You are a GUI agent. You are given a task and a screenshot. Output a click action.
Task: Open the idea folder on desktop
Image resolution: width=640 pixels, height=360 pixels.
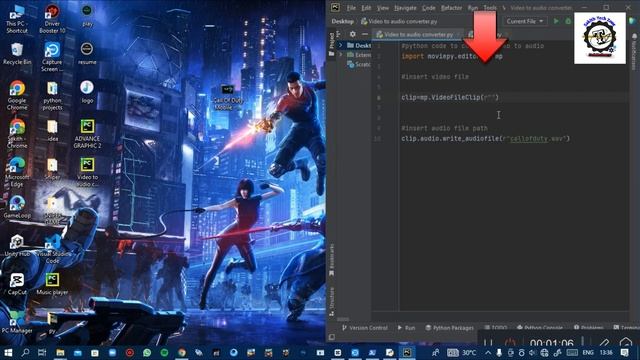click(52, 130)
